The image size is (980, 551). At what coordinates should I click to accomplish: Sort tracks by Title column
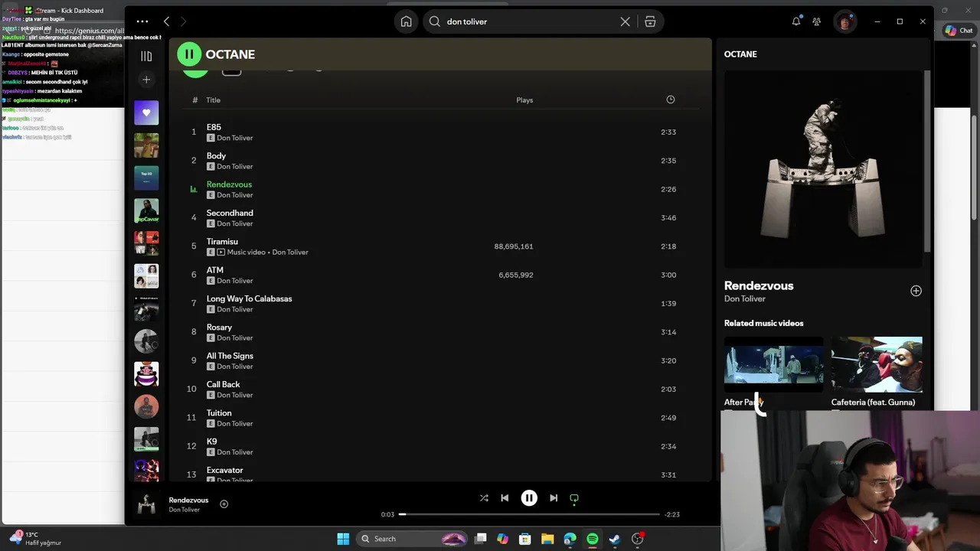pos(213,100)
